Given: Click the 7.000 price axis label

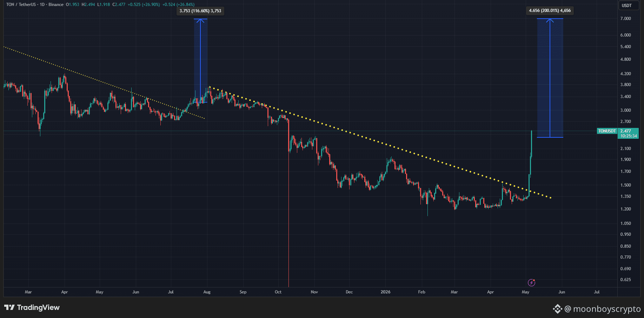Looking at the screenshot, I should (625, 19).
